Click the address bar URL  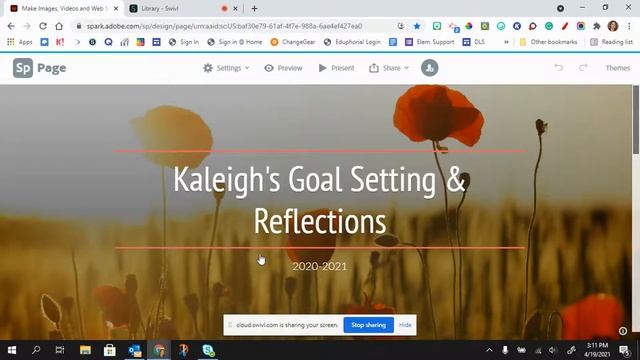pos(224,26)
